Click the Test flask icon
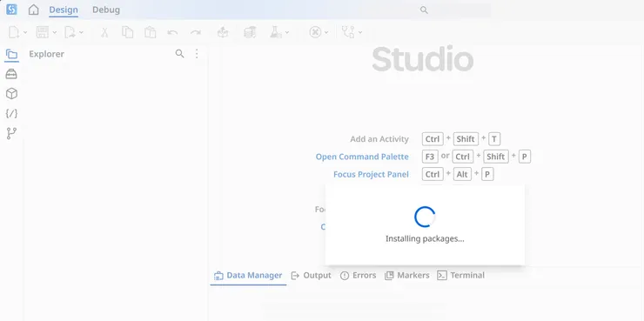 [276, 32]
